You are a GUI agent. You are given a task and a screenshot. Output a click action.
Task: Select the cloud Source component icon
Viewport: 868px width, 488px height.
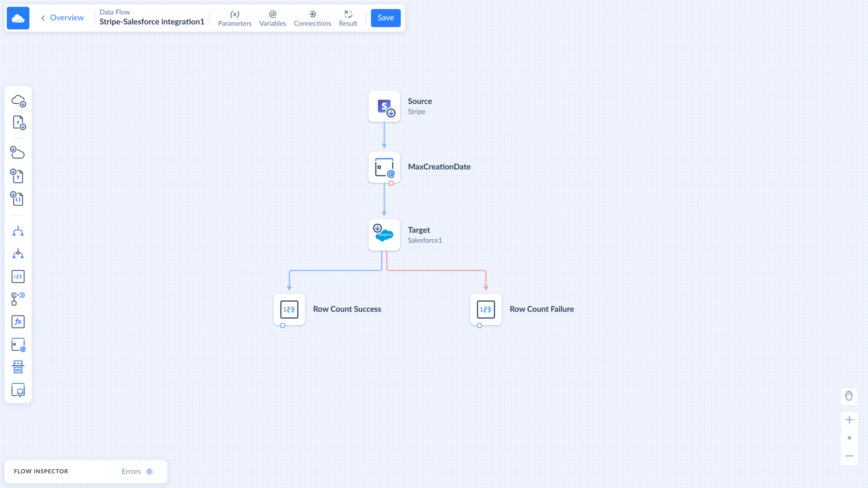click(18, 101)
